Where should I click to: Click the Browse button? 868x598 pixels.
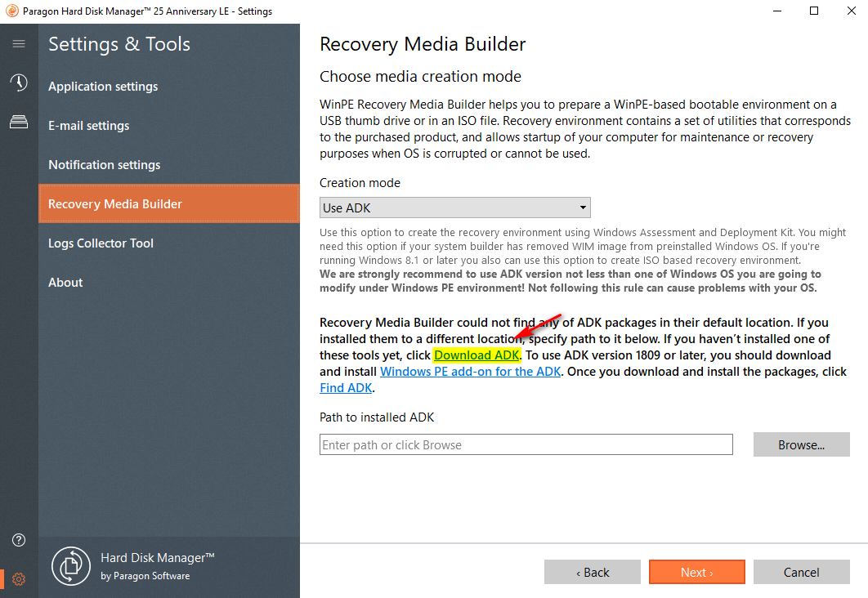coord(801,444)
